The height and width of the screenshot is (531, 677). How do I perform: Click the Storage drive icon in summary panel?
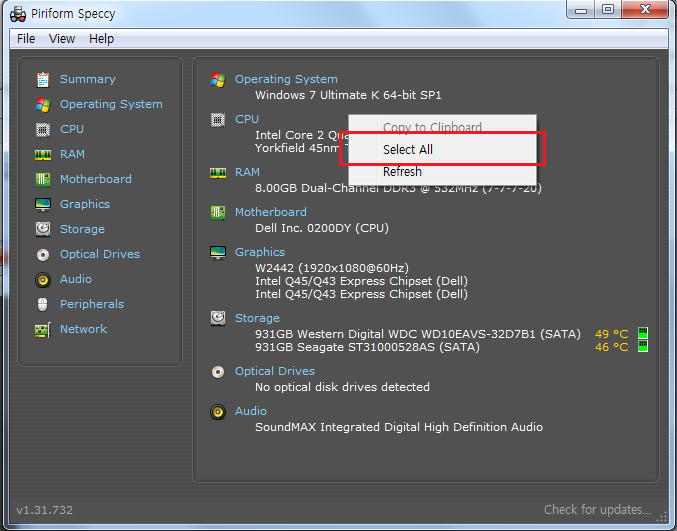(x=218, y=319)
